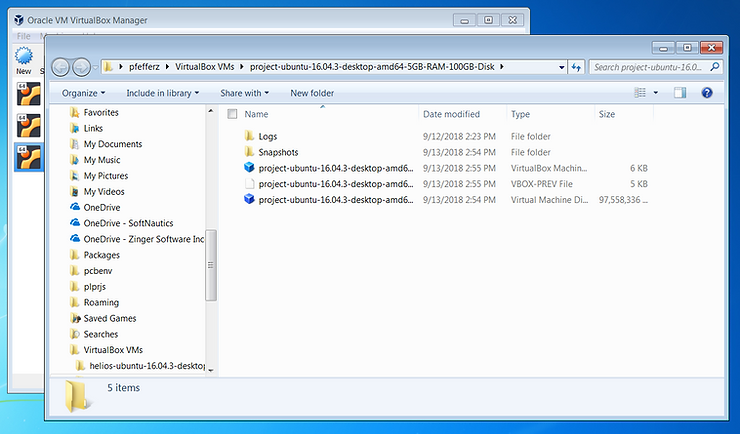Expand the arrow after pfefferz in path
The image size is (740, 434).
click(x=168, y=67)
